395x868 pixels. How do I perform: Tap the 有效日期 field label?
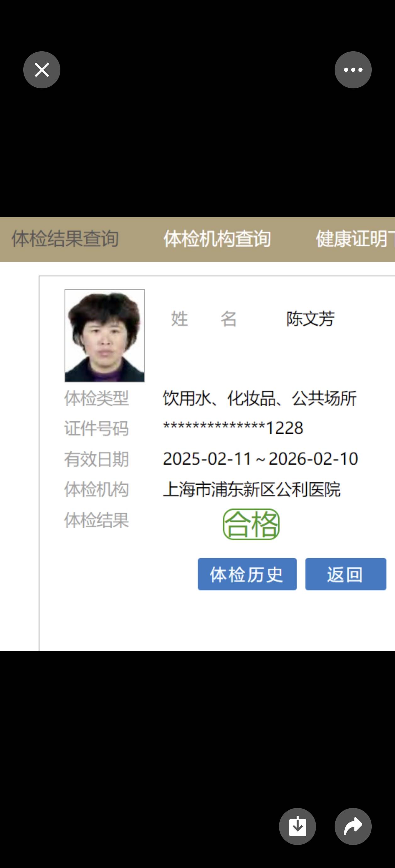coord(96,459)
